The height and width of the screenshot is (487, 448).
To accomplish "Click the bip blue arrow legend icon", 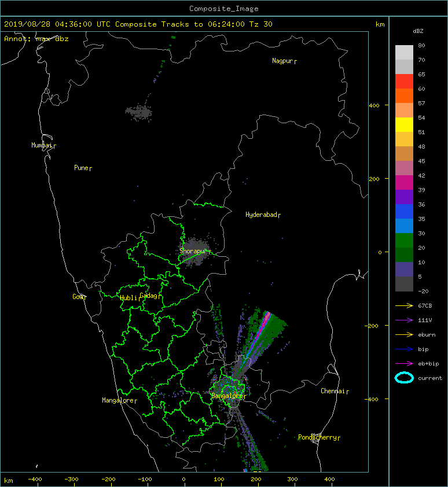I will pyautogui.click(x=404, y=349).
